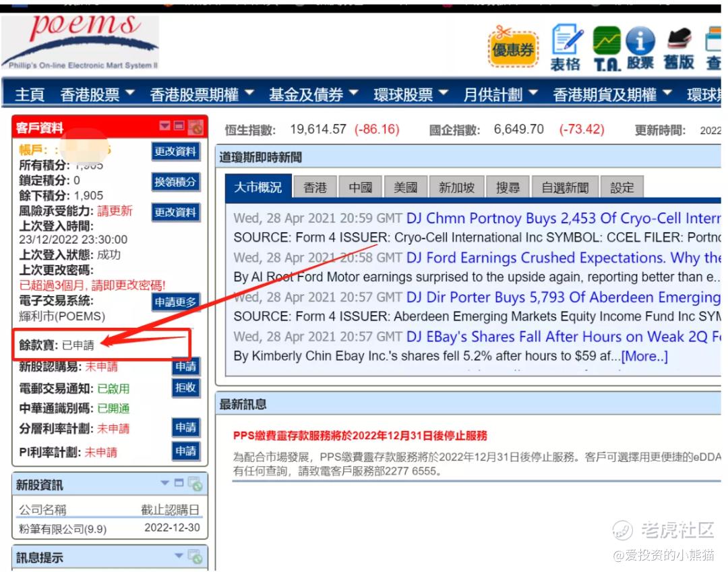
Task: Click 申請 button for PI利率計劃
Action: click(x=186, y=451)
